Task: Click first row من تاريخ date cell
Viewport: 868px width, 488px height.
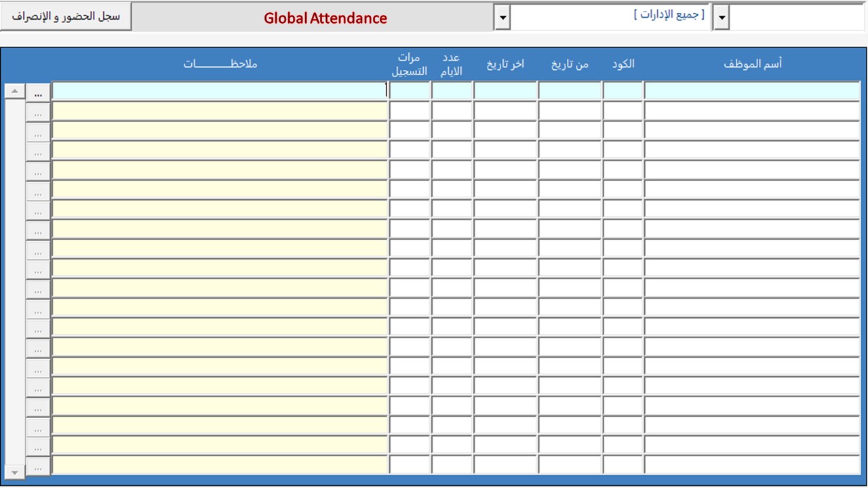Action: (570, 91)
